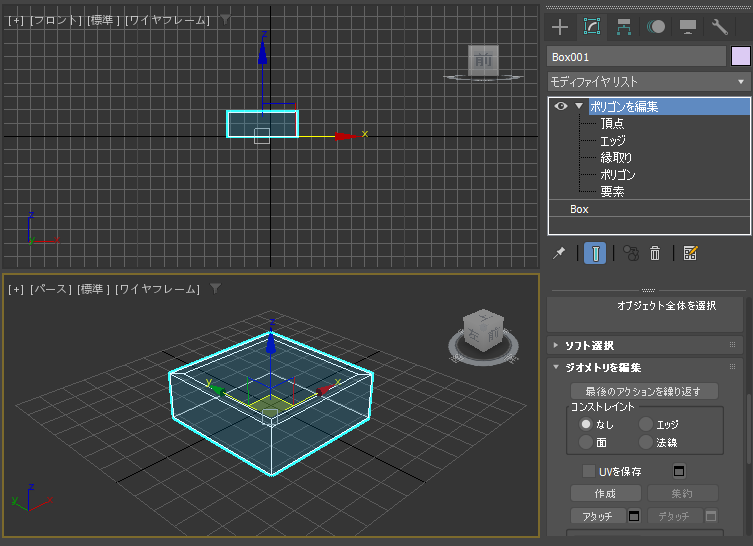Toggle ポリゴンを編集 modifier eye visibility
Viewport: 753px width, 546px height.
coord(561,106)
